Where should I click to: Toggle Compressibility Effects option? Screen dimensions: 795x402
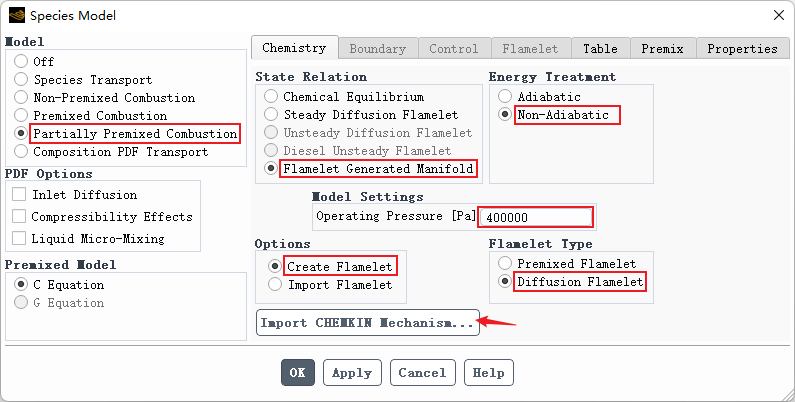19,217
